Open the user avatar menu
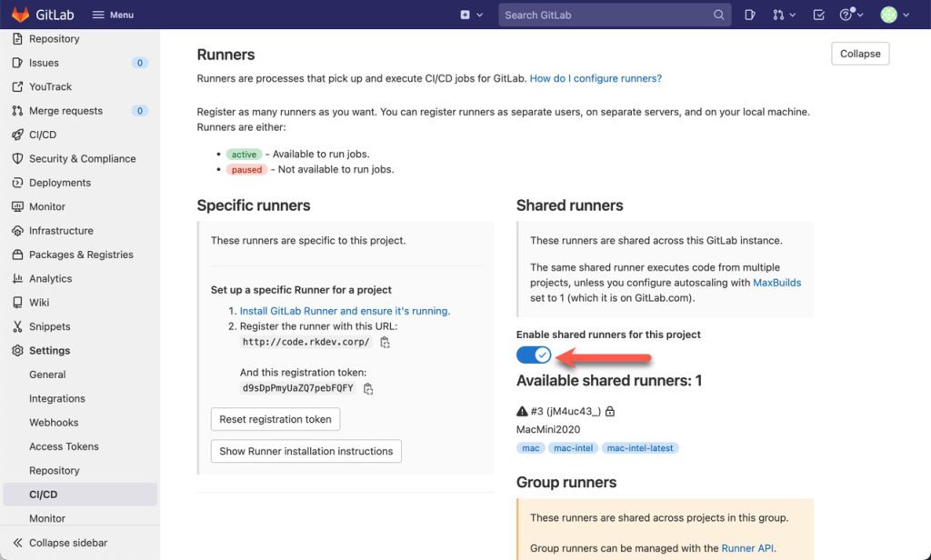This screenshot has width=931, height=560. (889, 15)
